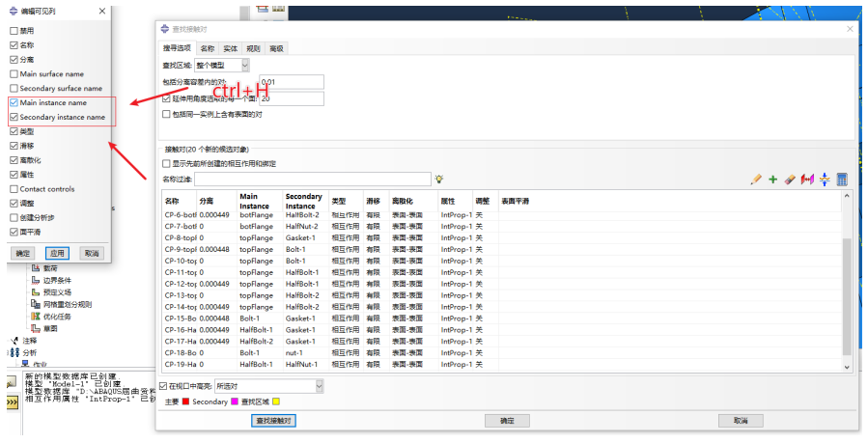The height and width of the screenshot is (443, 868).
Task: Switch to the 名称 tab
Action: (x=207, y=48)
